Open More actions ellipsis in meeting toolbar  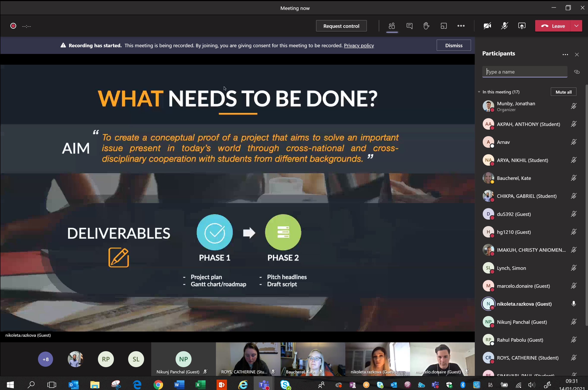pos(461,26)
